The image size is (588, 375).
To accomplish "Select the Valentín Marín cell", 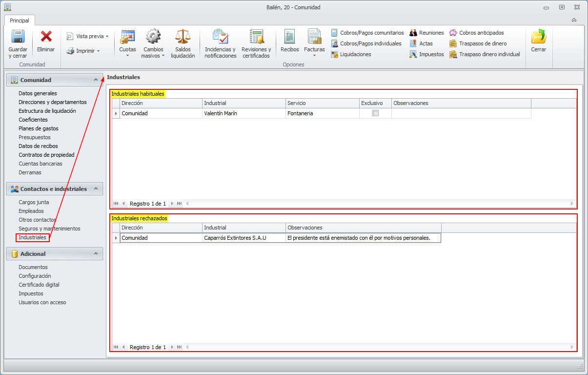I will pyautogui.click(x=244, y=113).
